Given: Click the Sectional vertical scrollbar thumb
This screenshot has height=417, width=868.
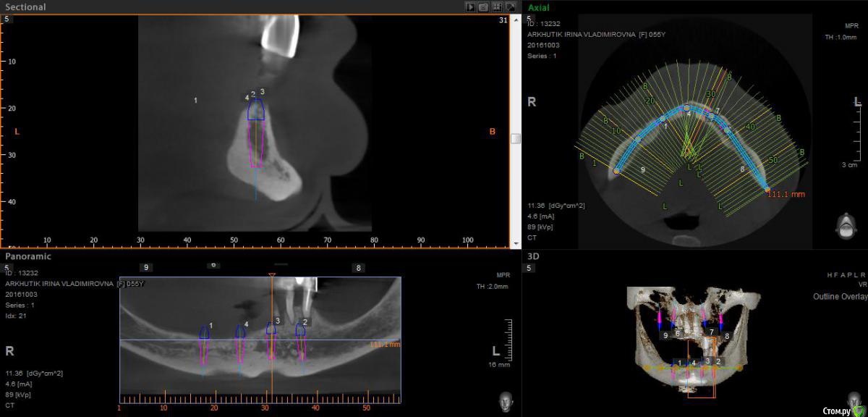Looking at the screenshot, I should point(515,138).
